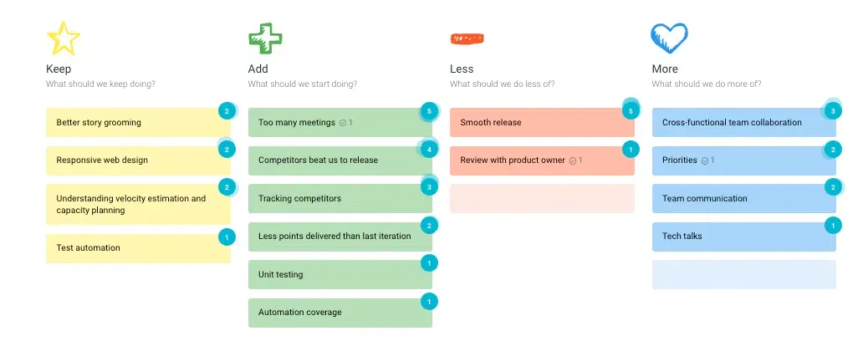Open the Tech talks card
The width and height of the screenshot is (868, 341).
pos(744,237)
